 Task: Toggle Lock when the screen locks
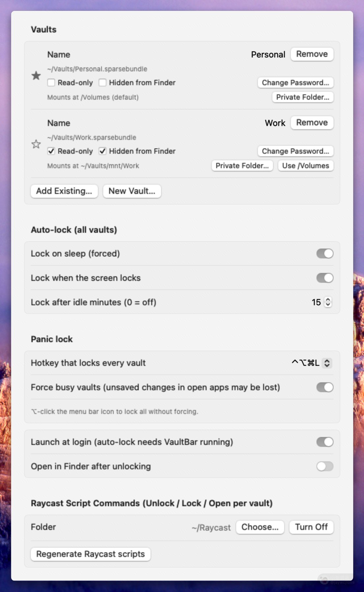325,278
